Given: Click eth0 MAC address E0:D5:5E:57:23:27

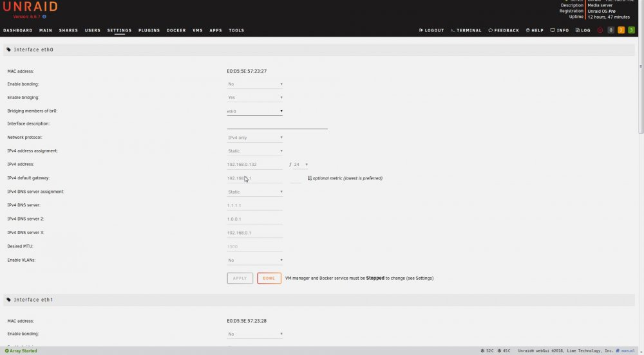Looking at the screenshot, I should pos(247,71).
